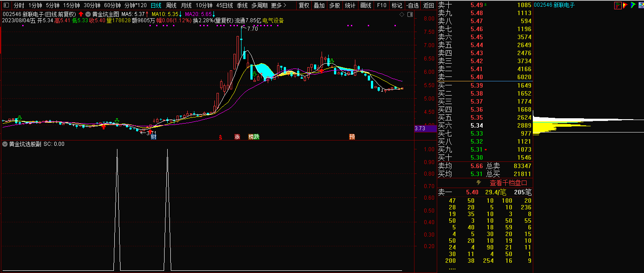Click the 卖一 price 5.40 row
The height and width of the screenshot is (273, 644).
(485, 77)
